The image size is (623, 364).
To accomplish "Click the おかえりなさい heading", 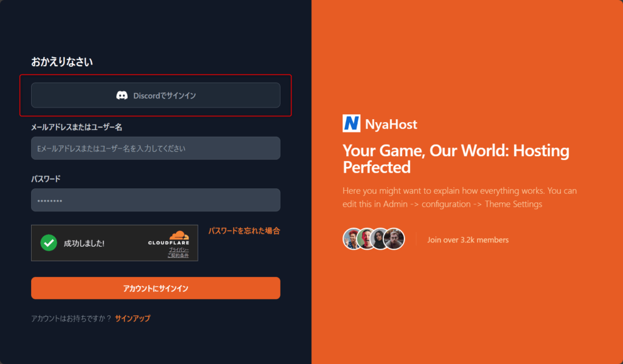I will 62,61.
